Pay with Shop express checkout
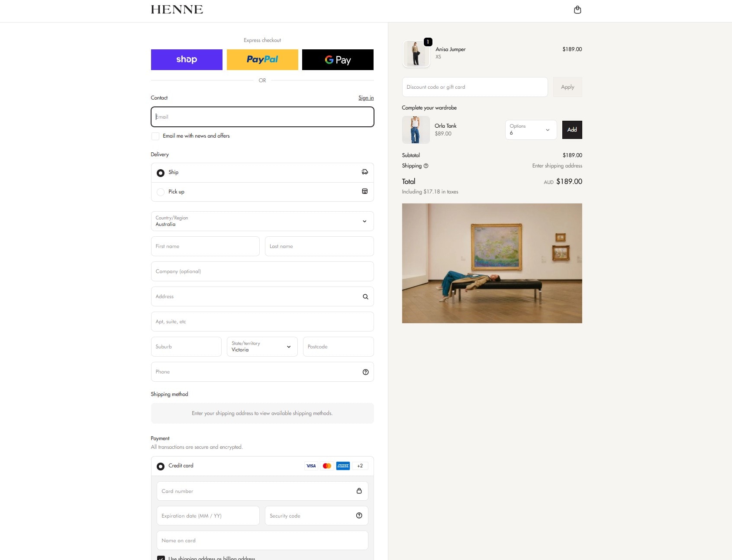Image resolution: width=732 pixels, height=560 pixels. point(187,60)
